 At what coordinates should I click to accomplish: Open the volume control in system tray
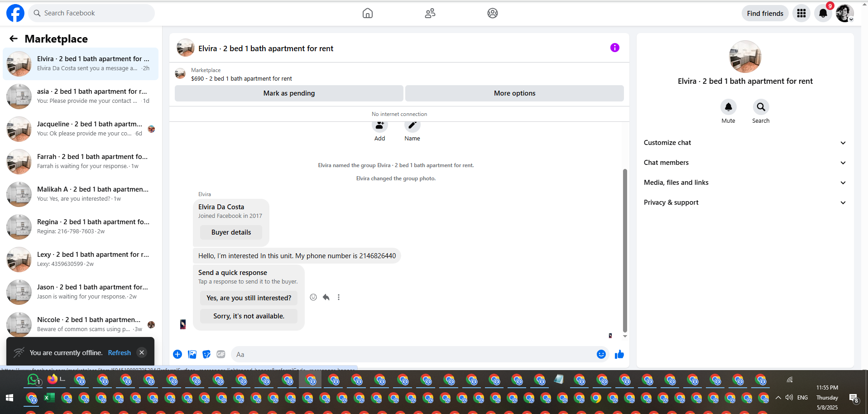[x=789, y=397]
